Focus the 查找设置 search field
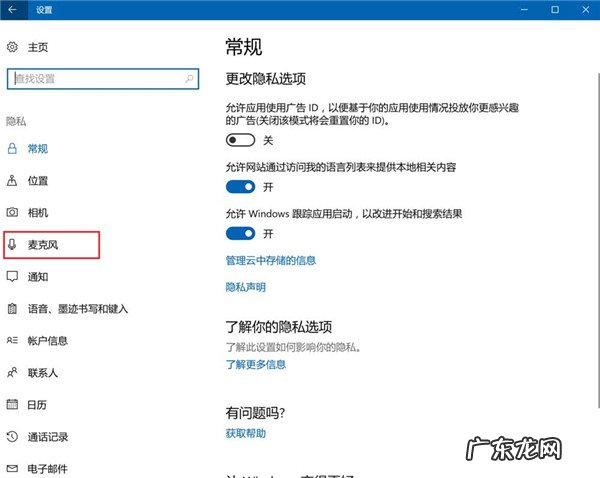The image size is (600, 478). pyautogui.click(x=103, y=79)
